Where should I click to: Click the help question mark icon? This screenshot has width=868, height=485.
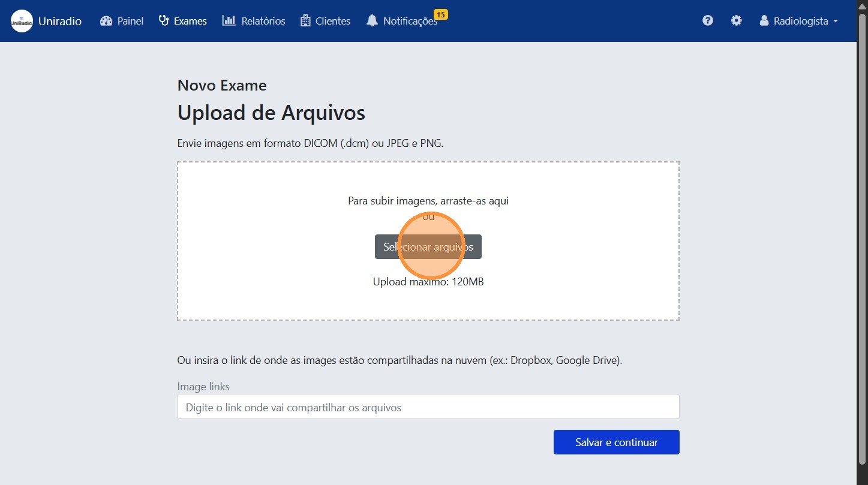tap(708, 20)
